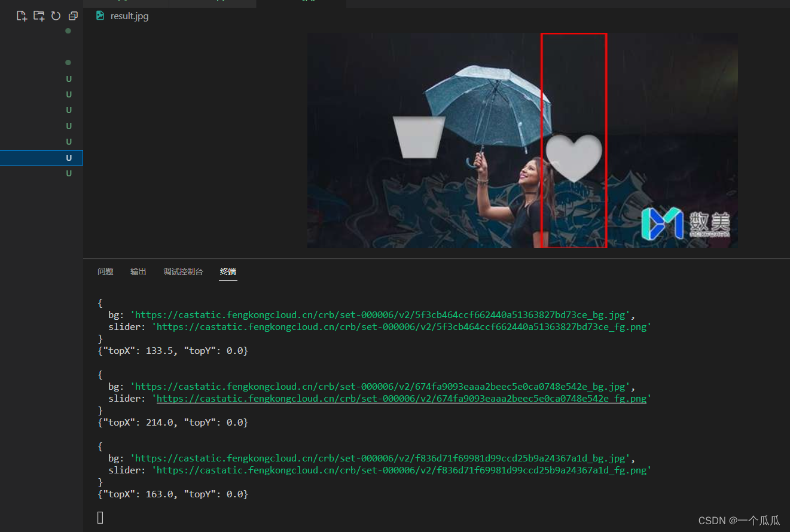Open the 输出 panel tab
Image resolution: width=790 pixels, height=532 pixels.
[138, 271]
